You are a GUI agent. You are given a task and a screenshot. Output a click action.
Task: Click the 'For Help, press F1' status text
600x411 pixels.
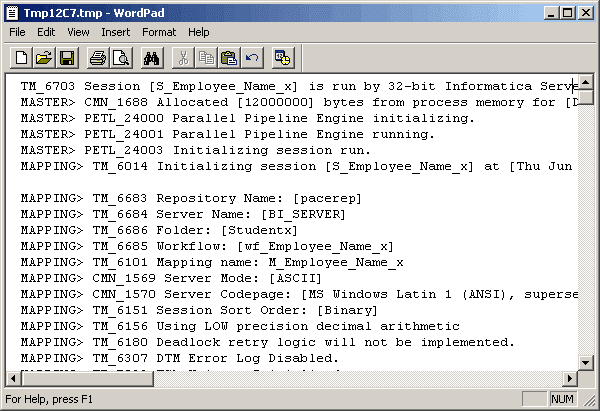pos(49,399)
